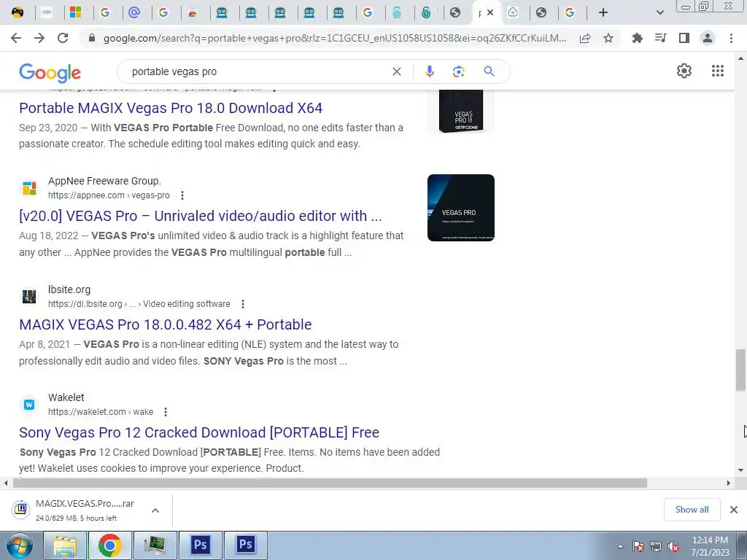Click the scroll right arrow
The image size is (747, 560).
click(729, 483)
